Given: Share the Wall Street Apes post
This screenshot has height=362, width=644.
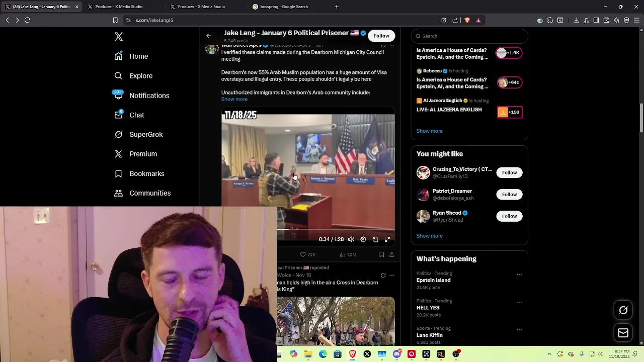Looking at the screenshot, I should (391, 255).
